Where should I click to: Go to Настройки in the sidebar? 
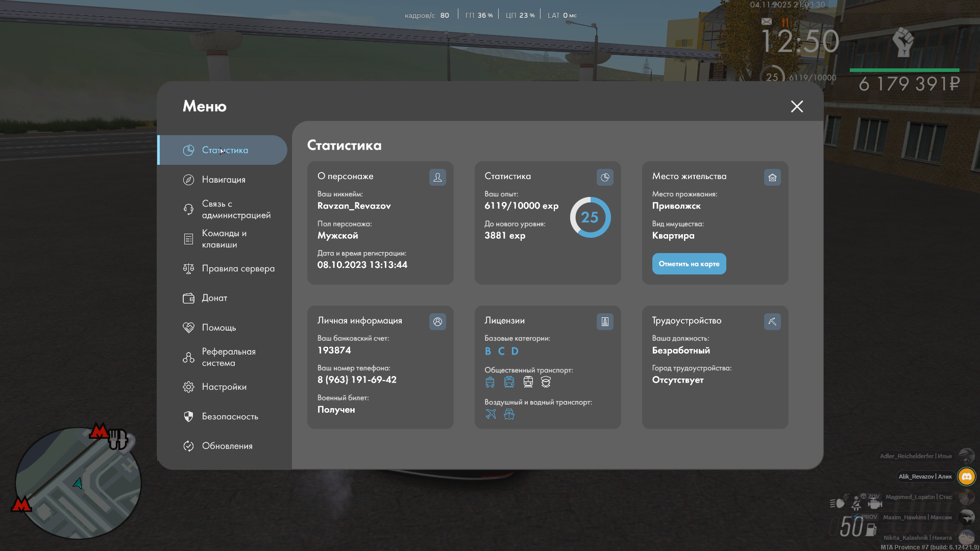click(224, 387)
